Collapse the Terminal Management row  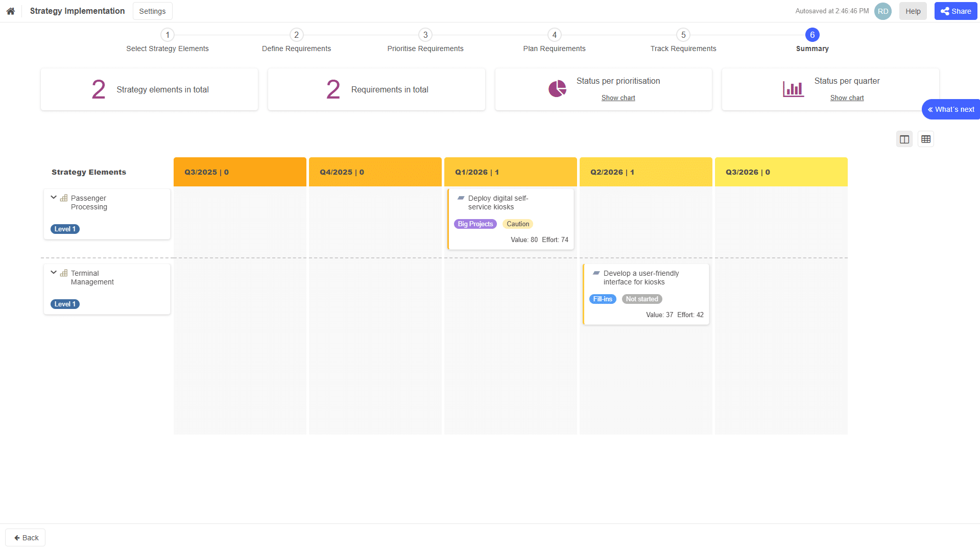coord(54,273)
